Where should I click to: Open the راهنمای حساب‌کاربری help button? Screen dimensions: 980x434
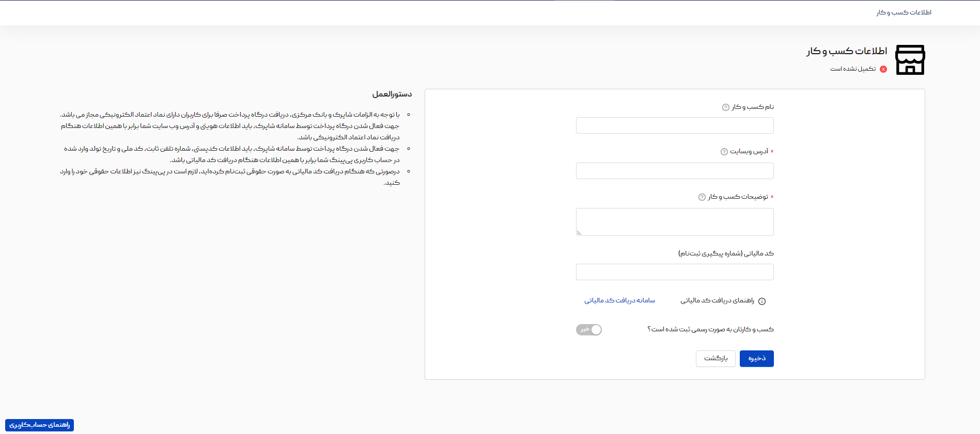(x=39, y=425)
